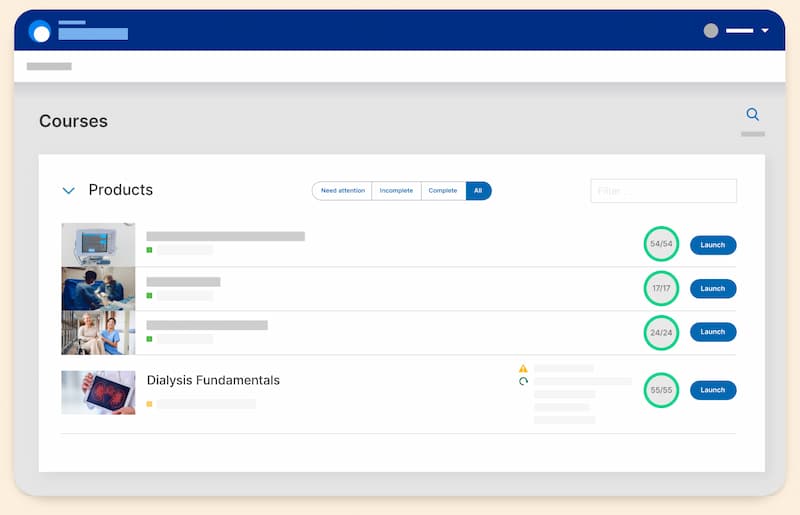Launch the course with 54/54 progress
This screenshot has width=800, height=515.
tap(712, 244)
